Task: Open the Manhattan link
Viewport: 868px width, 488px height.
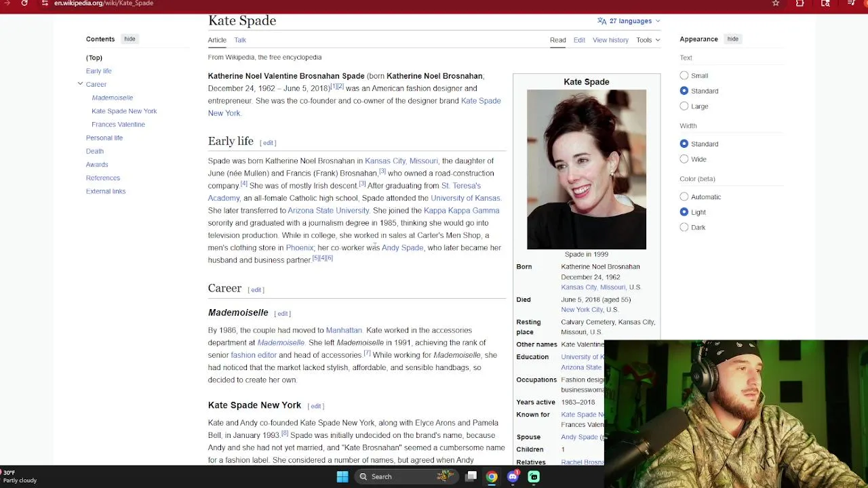Action: (344, 330)
